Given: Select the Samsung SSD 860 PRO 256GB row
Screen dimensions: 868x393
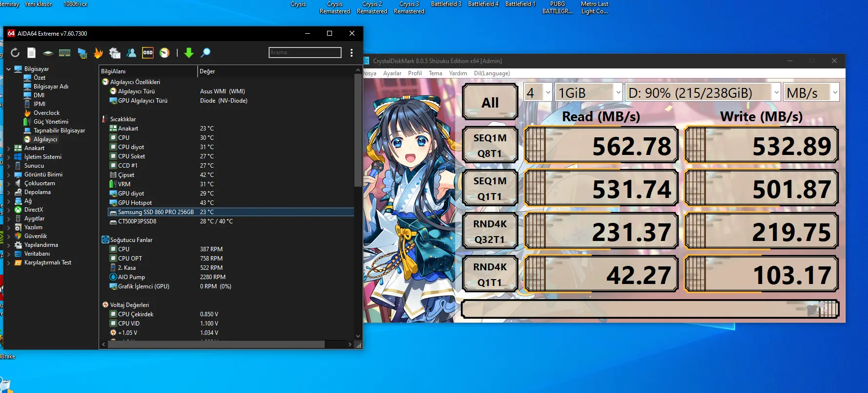Looking at the screenshot, I should tap(230, 212).
